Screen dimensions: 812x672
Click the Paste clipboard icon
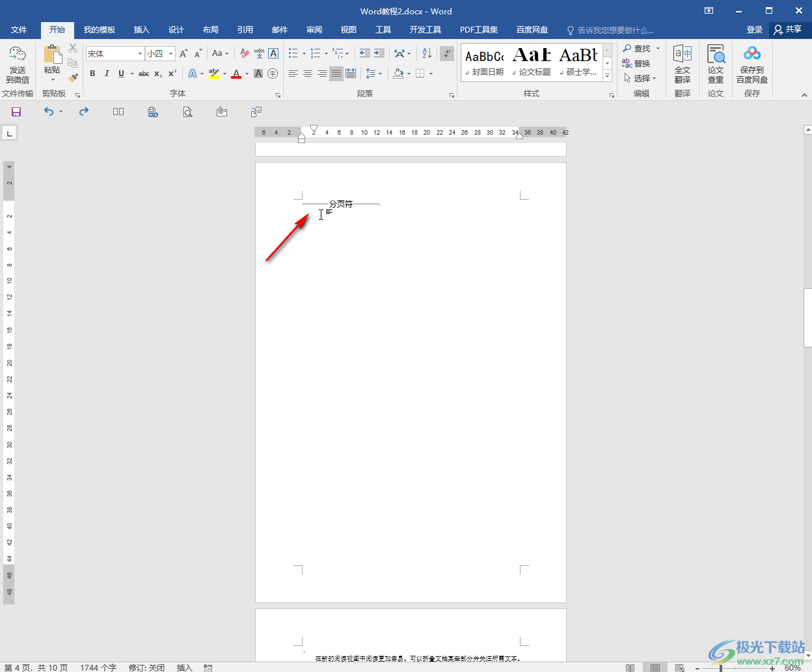coord(52,53)
